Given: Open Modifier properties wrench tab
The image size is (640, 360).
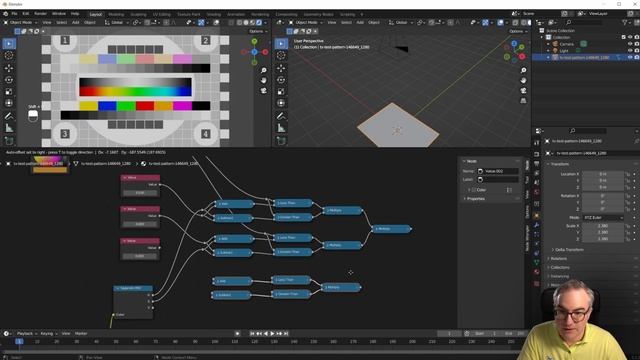Looking at the screenshot, I should click(536, 225).
